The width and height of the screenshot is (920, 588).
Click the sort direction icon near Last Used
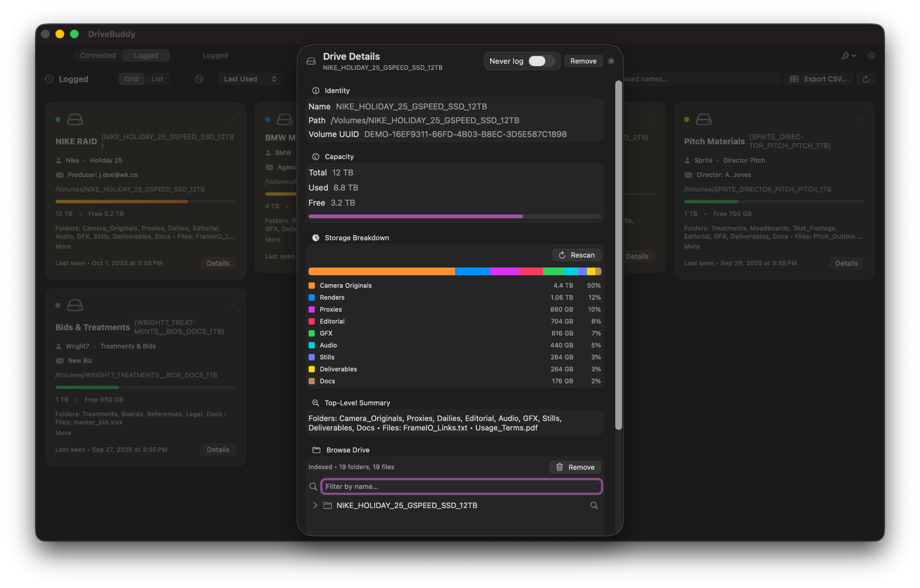(199, 79)
